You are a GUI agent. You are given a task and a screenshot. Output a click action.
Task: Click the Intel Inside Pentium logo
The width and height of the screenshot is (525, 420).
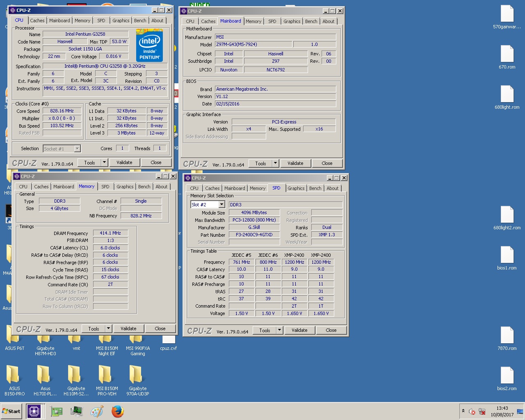pyautogui.click(x=149, y=45)
